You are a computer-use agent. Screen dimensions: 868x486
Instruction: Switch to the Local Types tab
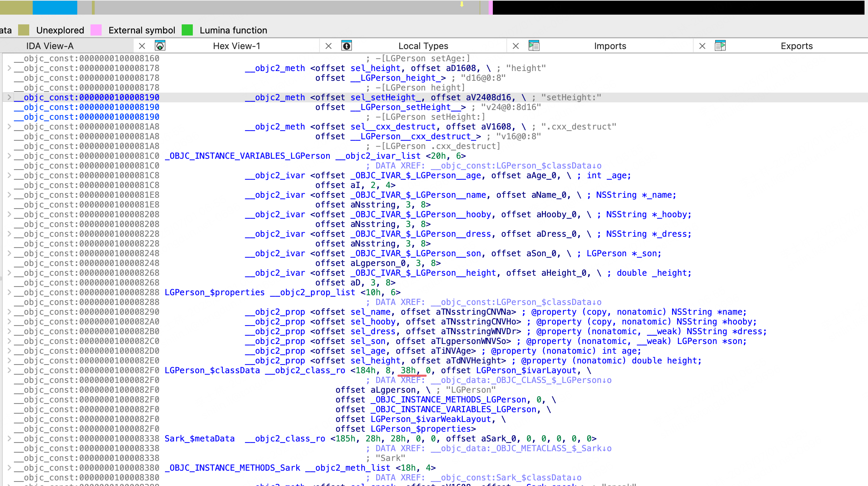click(423, 46)
